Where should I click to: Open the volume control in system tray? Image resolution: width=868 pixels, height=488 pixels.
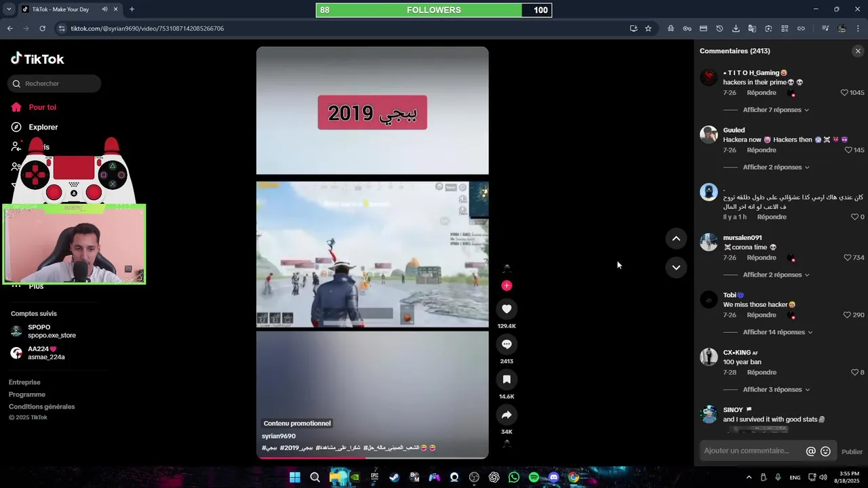[x=823, y=477]
